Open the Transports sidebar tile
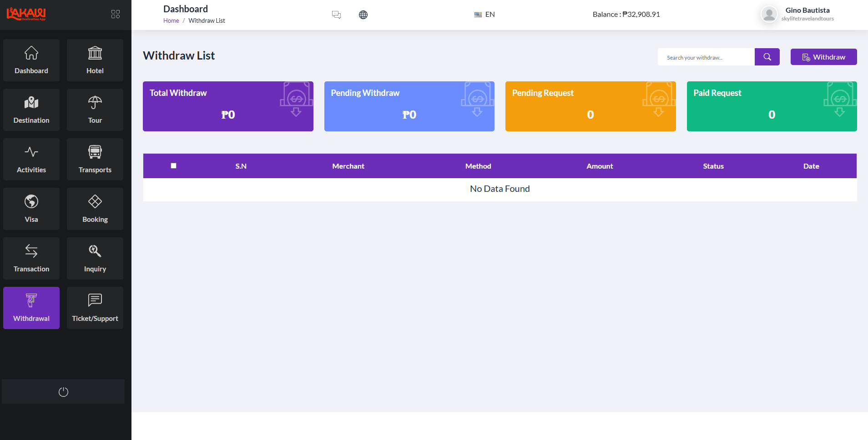Viewport: 868px width, 440px height. 95,159
